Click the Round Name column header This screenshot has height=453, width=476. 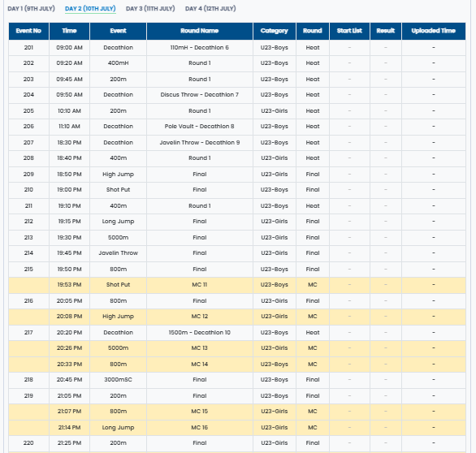(x=200, y=31)
